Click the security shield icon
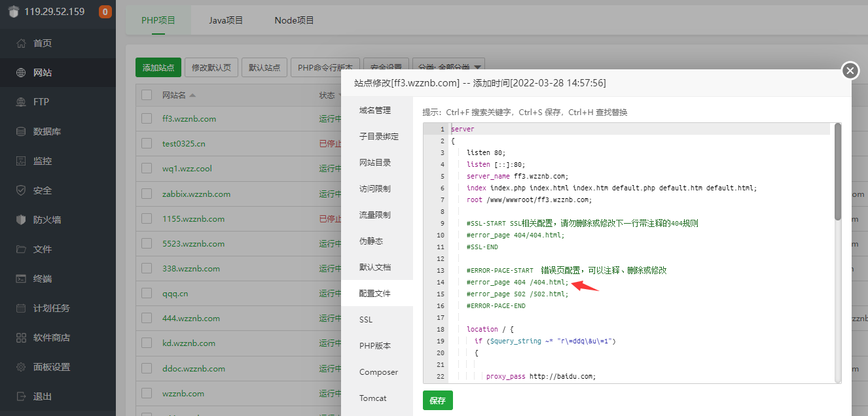Viewport: 868px width, 416px height. point(21,190)
